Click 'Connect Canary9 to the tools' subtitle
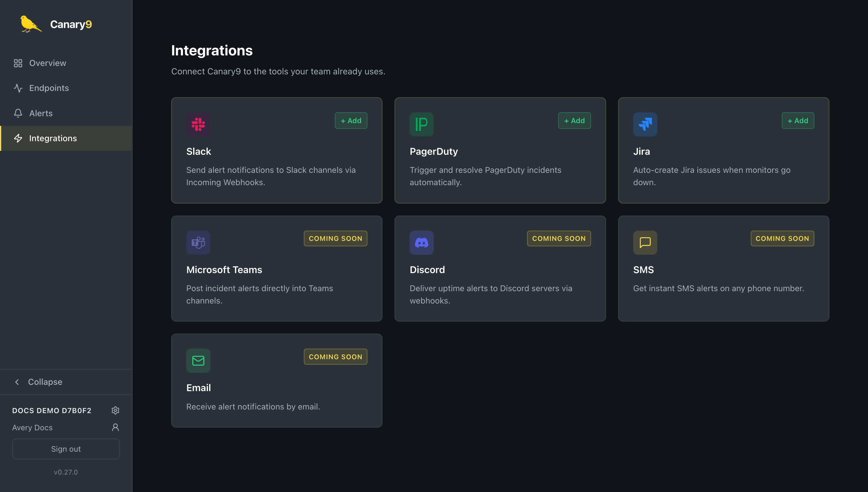This screenshot has height=492, width=868. click(x=278, y=71)
